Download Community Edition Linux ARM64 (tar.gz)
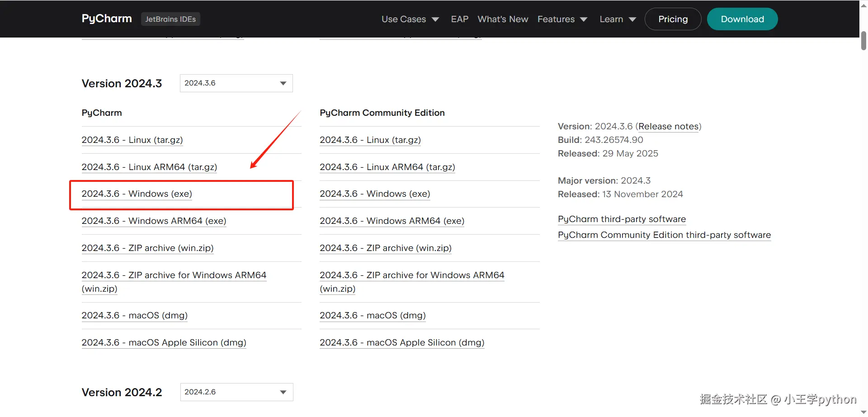Viewport: 868px width, 417px height. click(387, 167)
